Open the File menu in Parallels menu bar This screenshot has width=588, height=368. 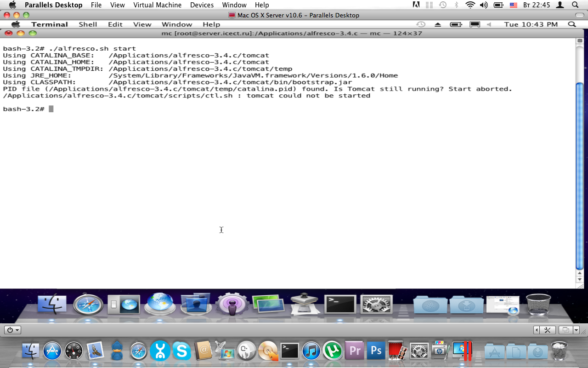[x=96, y=5]
